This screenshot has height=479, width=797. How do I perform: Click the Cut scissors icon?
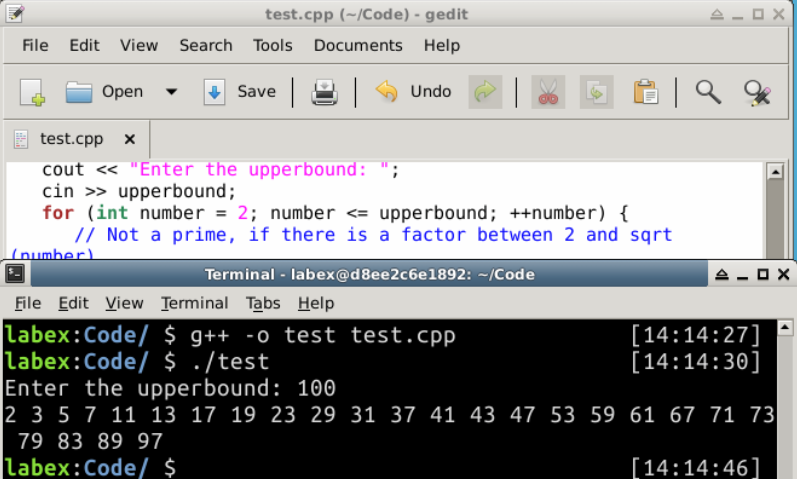547,92
